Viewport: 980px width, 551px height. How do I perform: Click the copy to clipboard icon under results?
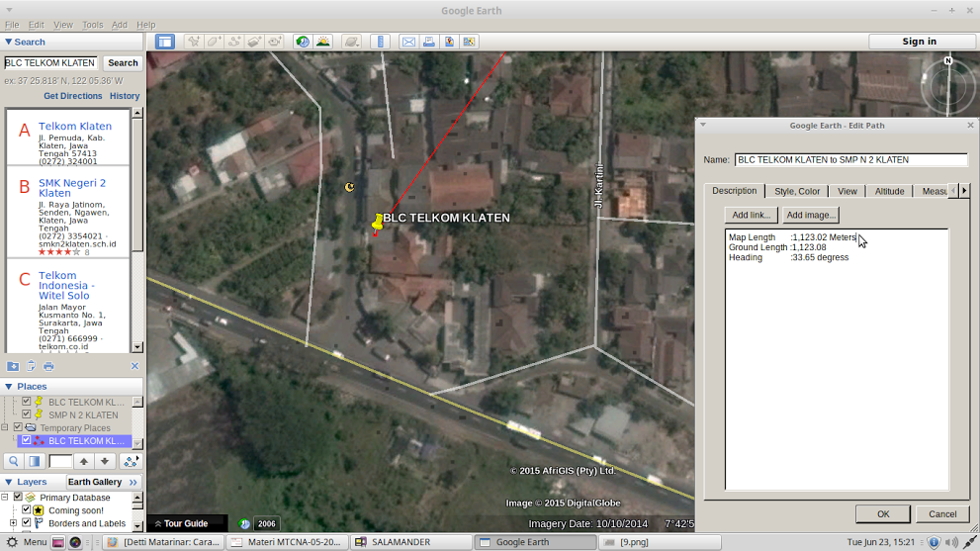tap(31, 366)
